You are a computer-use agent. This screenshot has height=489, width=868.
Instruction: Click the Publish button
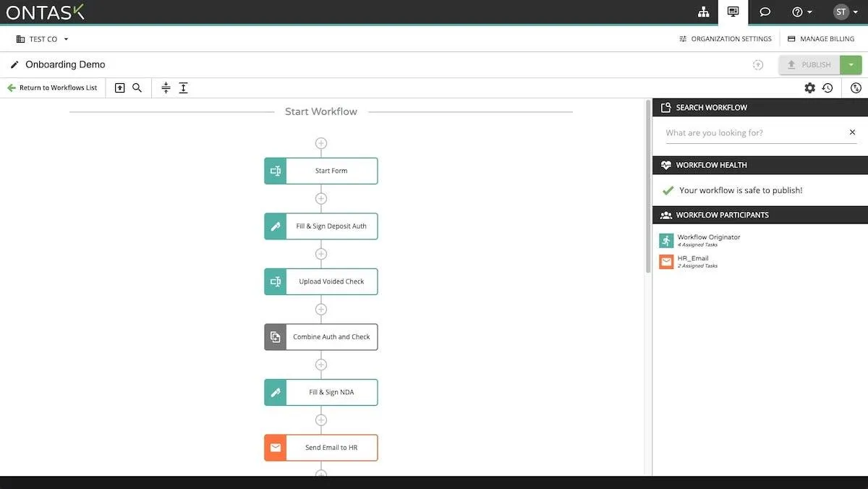809,64
